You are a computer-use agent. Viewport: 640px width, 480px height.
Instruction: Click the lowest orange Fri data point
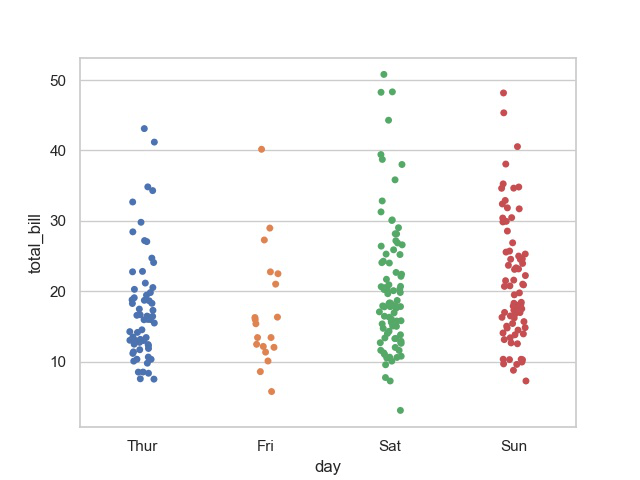click(x=271, y=391)
